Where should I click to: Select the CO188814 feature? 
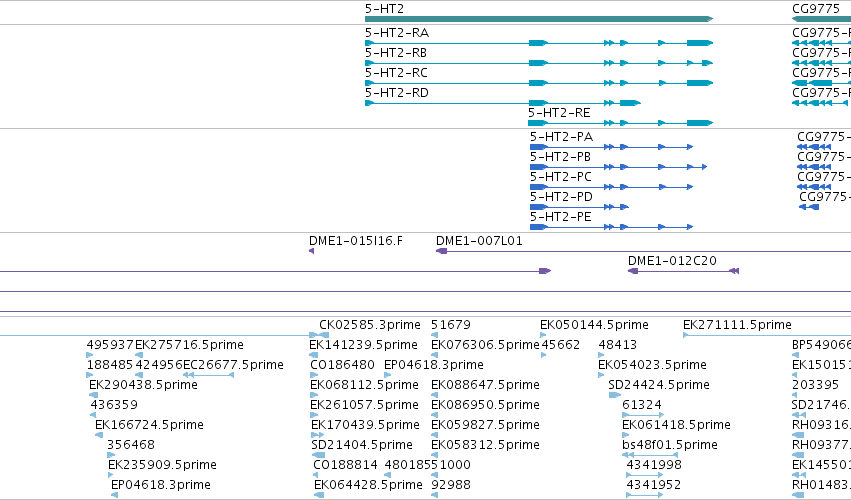(316, 475)
